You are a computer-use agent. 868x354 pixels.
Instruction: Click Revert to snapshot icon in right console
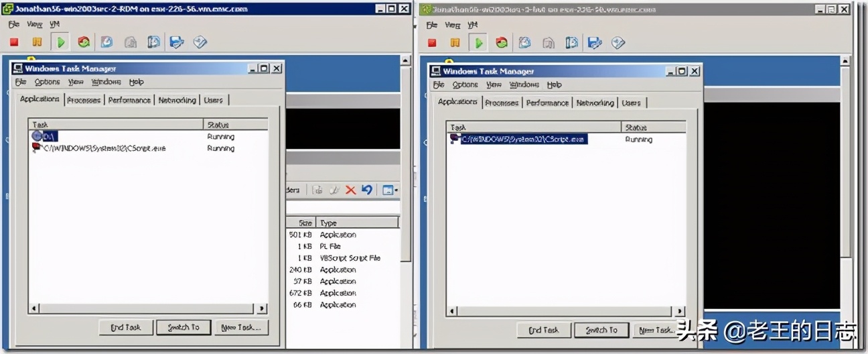[549, 43]
